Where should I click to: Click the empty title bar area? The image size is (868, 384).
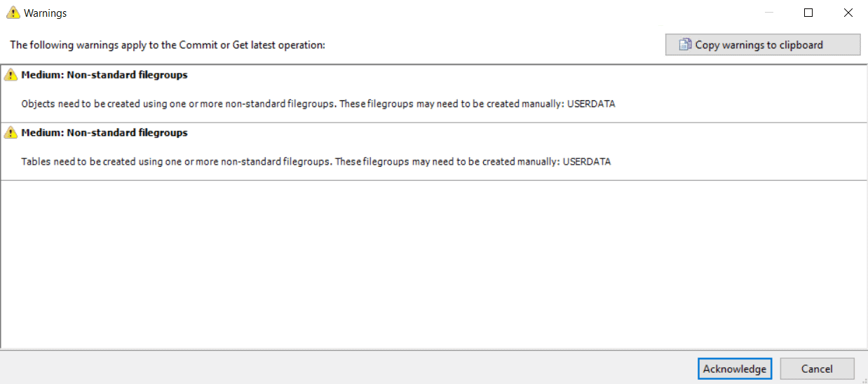[407, 13]
